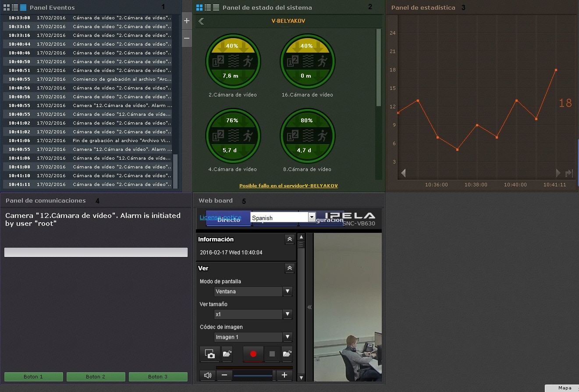Take a snapshot with the camera capture icon

pos(210,354)
